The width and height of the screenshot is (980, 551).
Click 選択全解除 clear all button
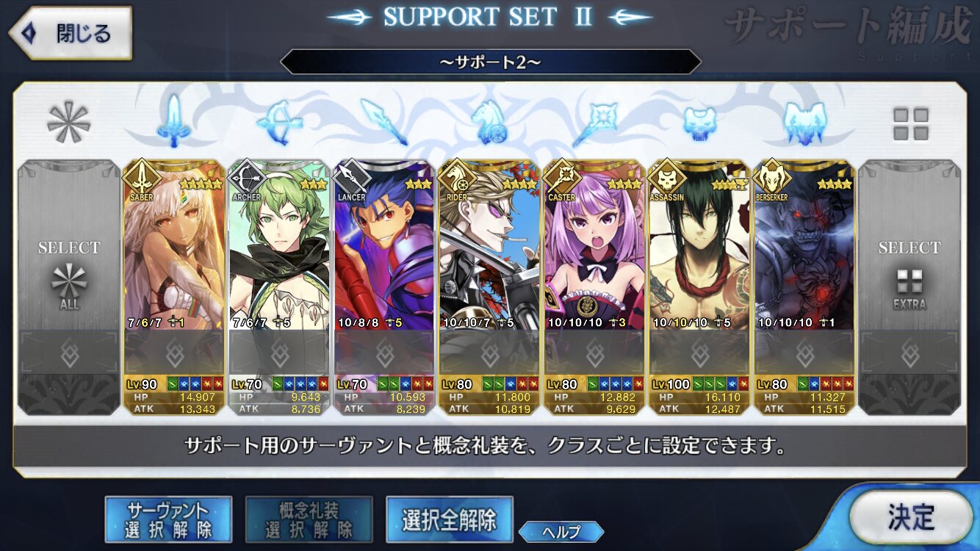pos(449,519)
